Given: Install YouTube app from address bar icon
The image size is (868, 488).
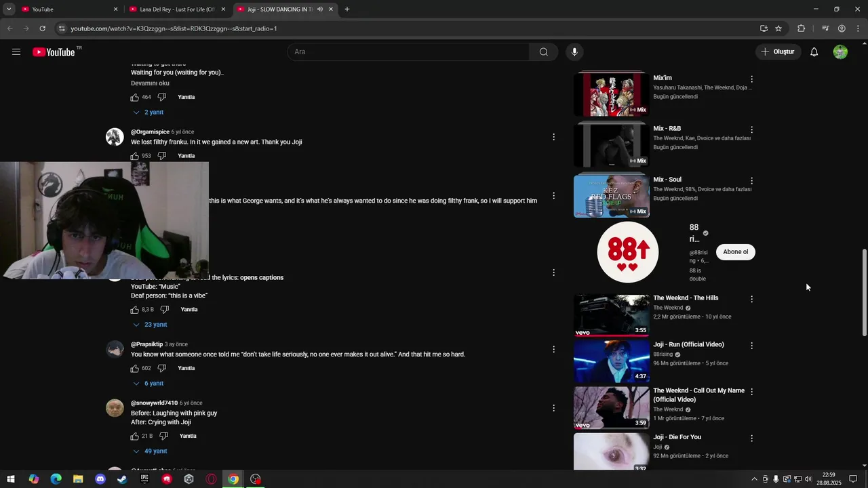Looking at the screenshot, I should (764, 28).
